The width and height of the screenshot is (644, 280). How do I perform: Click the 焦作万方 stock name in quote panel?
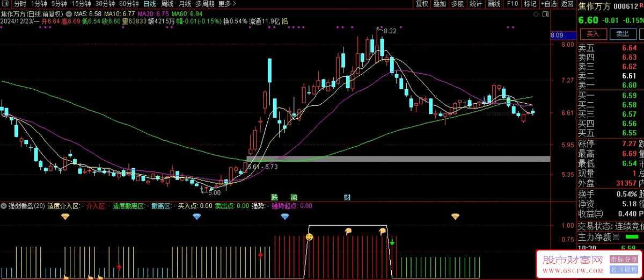coord(594,6)
